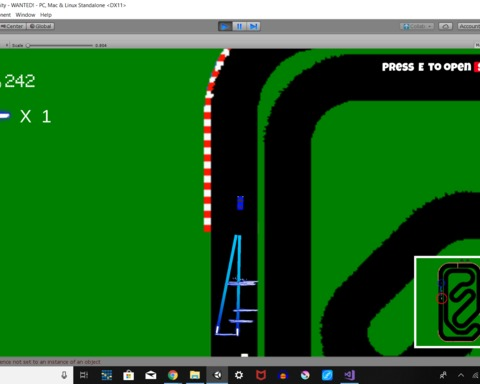Click the Game view Scale slider handle

point(28,45)
